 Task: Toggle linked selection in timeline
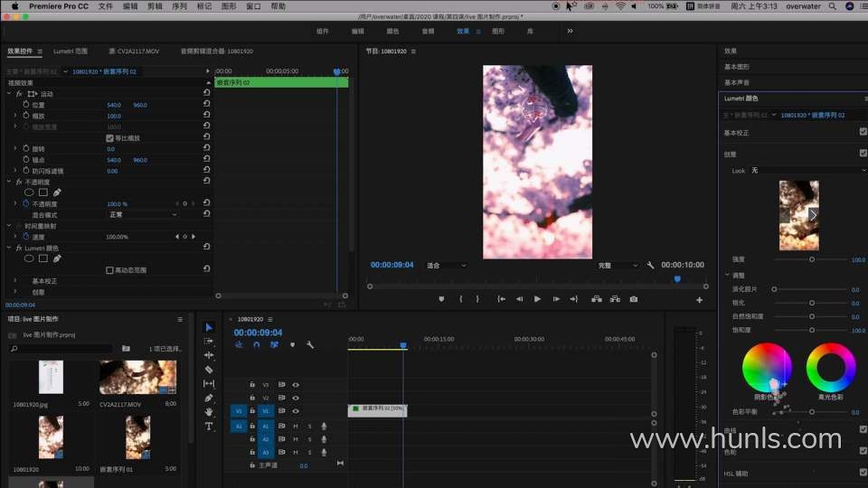[274, 344]
